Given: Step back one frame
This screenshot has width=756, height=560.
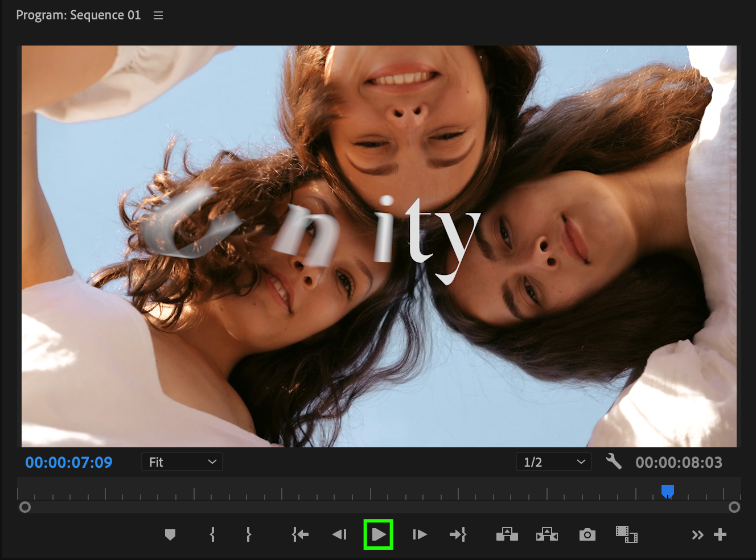Looking at the screenshot, I should 339,534.
